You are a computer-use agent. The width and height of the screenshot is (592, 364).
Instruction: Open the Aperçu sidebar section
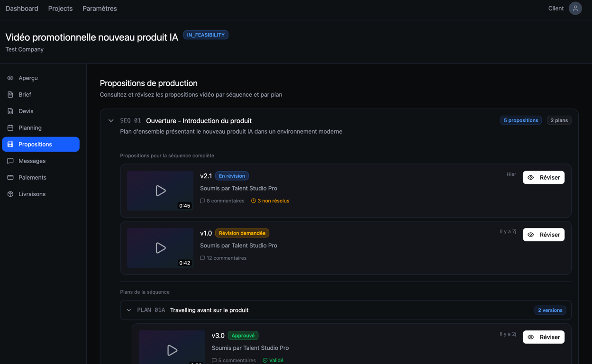click(x=41, y=78)
